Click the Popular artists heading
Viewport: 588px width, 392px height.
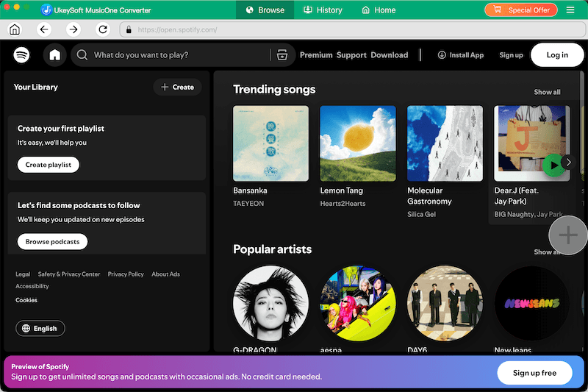coord(272,249)
